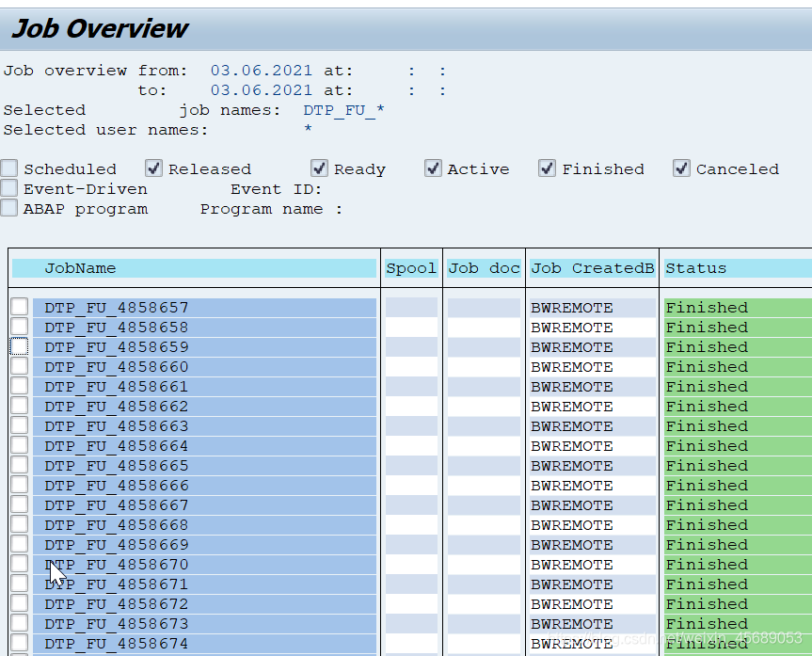
Task: Uncheck the Ready status checkbox
Action: 320,168
